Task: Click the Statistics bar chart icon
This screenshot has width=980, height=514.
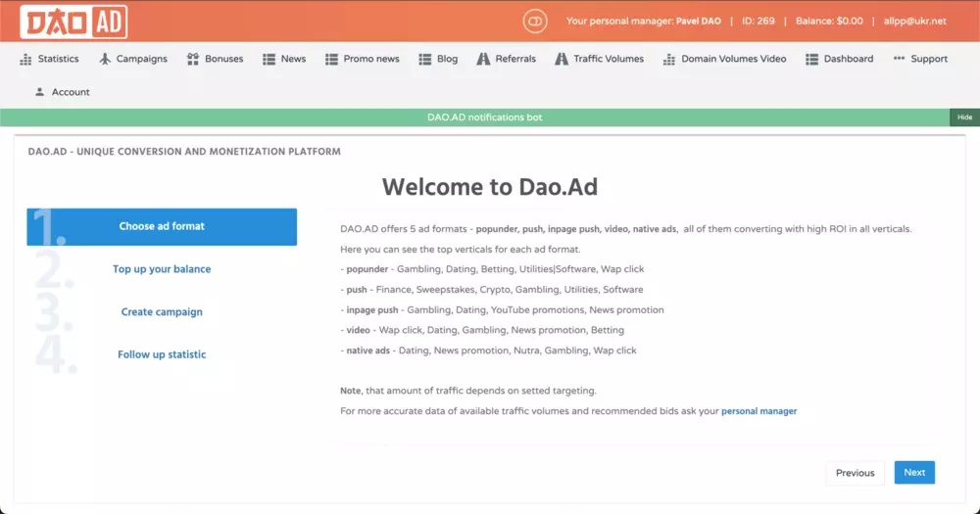Action: 25,60
